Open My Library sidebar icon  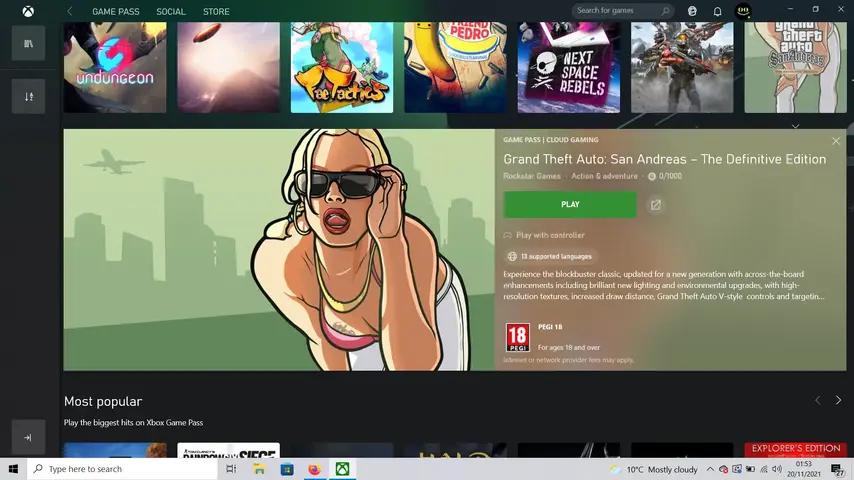[28, 43]
